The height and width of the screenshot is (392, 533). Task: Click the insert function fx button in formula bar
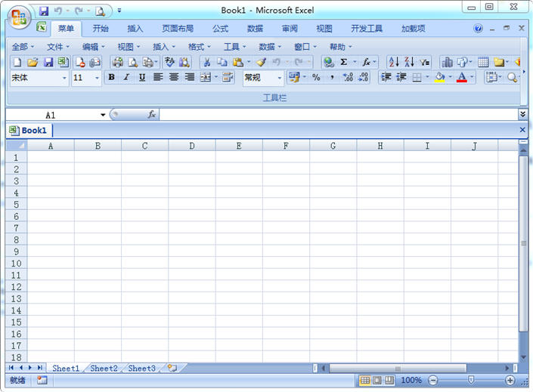[151, 115]
